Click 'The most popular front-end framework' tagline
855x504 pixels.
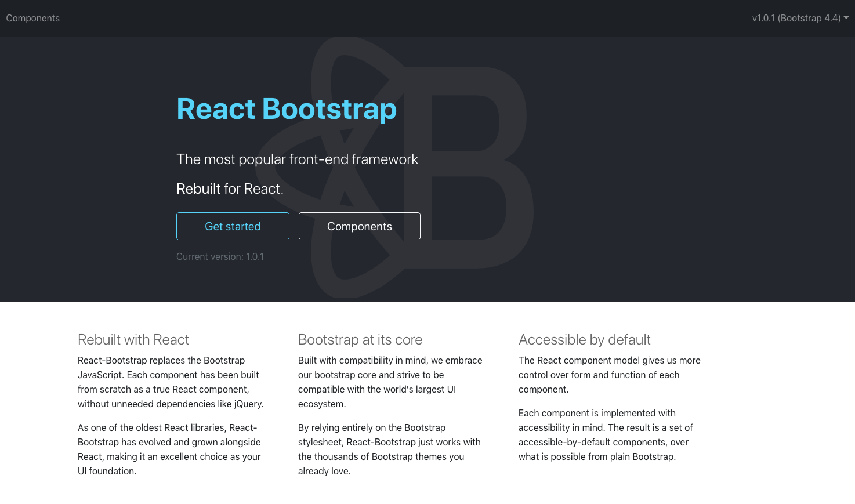tap(297, 159)
